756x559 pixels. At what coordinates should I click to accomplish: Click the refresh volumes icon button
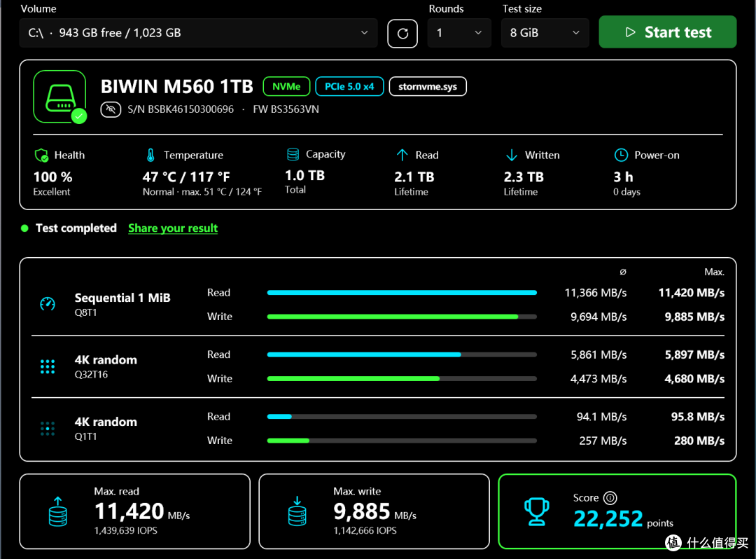[x=402, y=34]
